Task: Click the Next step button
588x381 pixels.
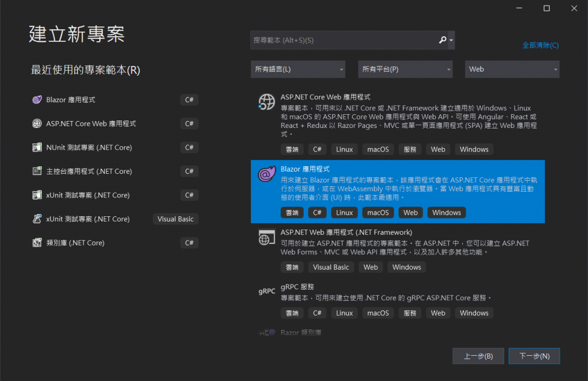Action: 534,356
